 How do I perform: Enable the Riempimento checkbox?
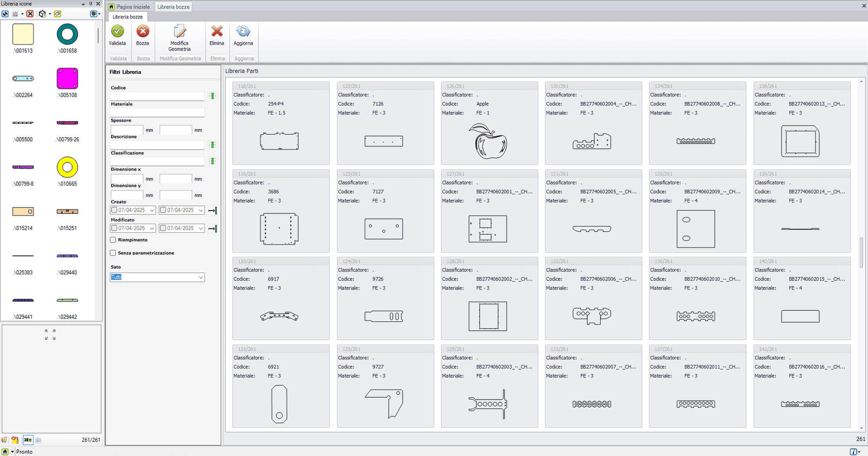pyautogui.click(x=113, y=240)
